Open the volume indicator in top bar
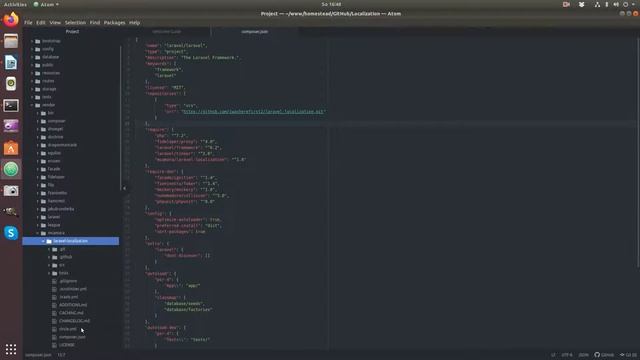 616,4
